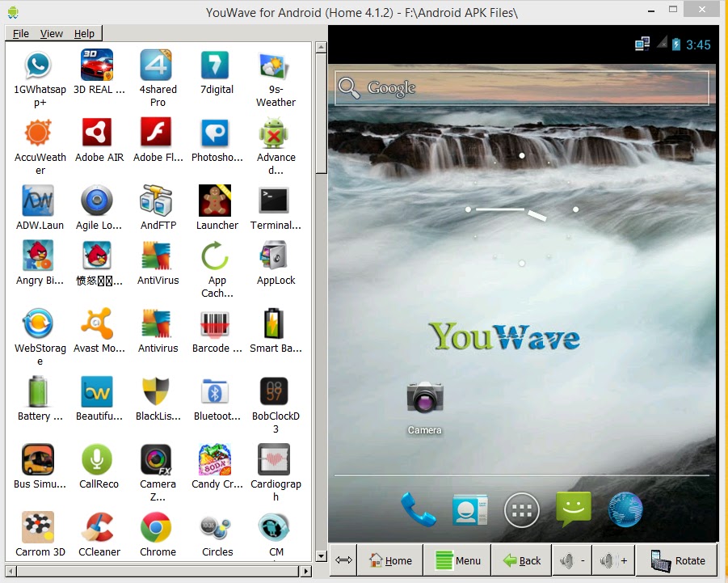Viewport: 728px width, 583px height.
Task: Select the App Cache cleaner icon
Action: (214, 256)
